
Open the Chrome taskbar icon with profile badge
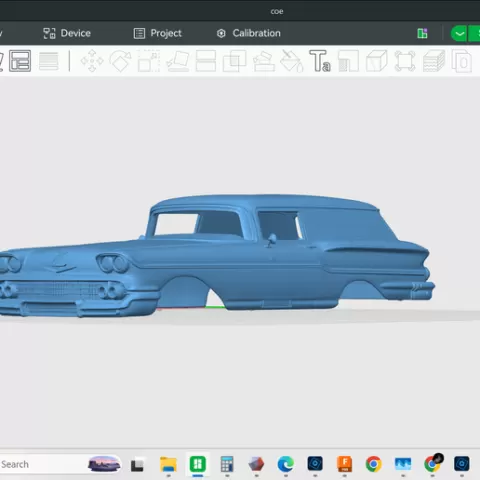(x=433, y=464)
